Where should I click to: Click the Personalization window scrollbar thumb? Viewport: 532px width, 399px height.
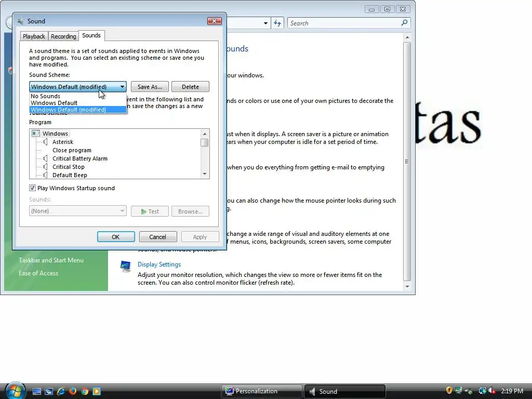[407, 162]
